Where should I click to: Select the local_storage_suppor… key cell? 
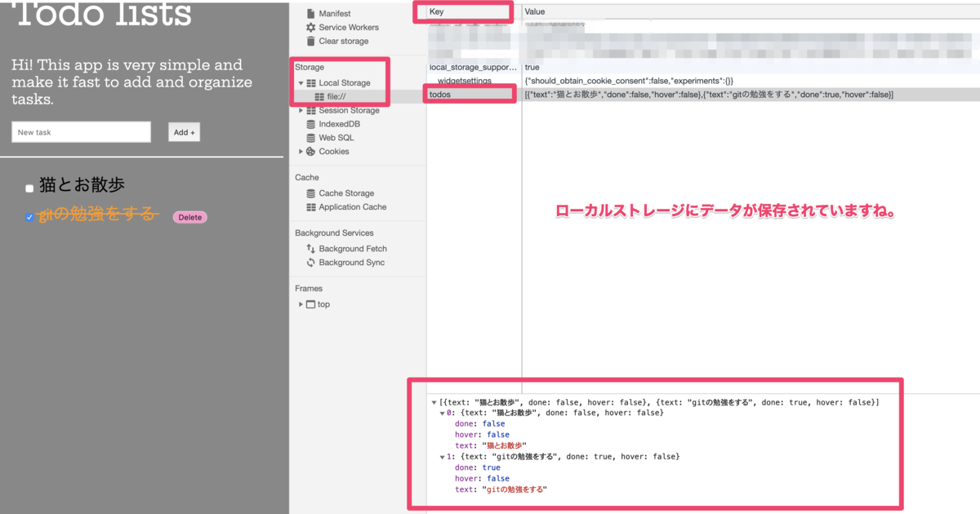pos(474,67)
